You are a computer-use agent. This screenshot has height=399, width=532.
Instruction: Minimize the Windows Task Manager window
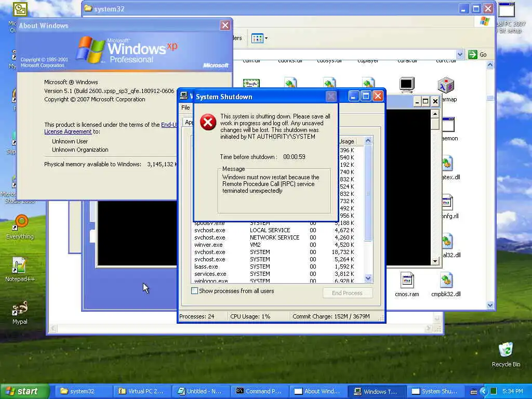(x=353, y=96)
